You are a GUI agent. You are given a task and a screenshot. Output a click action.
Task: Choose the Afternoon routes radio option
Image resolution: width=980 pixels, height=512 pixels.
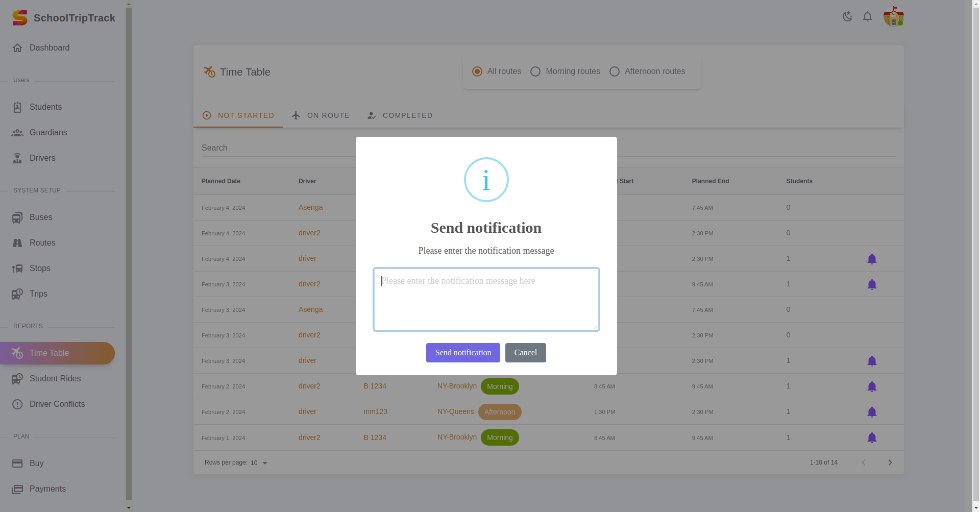point(615,71)
